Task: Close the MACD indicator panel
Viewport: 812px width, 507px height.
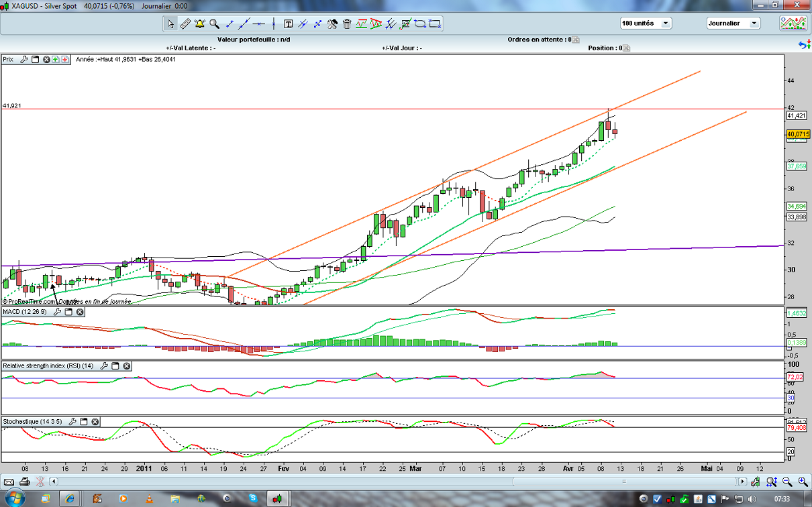Action: (80, 312)
